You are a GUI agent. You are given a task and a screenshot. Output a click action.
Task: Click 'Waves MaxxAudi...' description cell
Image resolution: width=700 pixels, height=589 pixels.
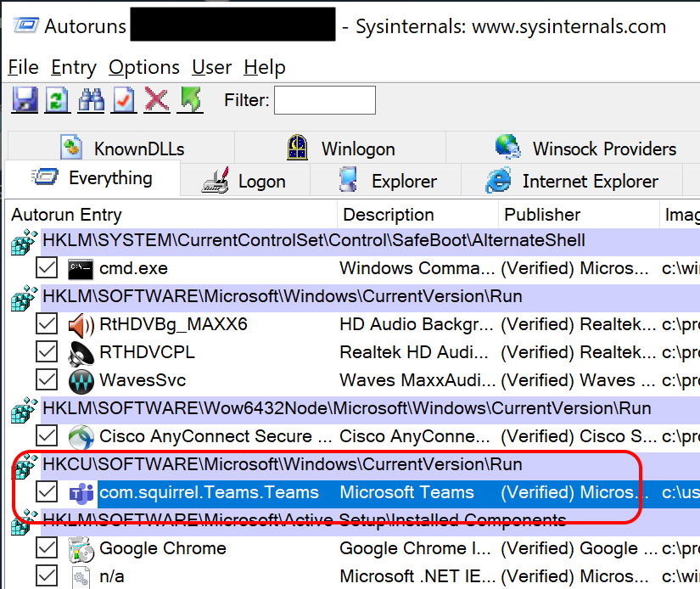coord(417,380)
